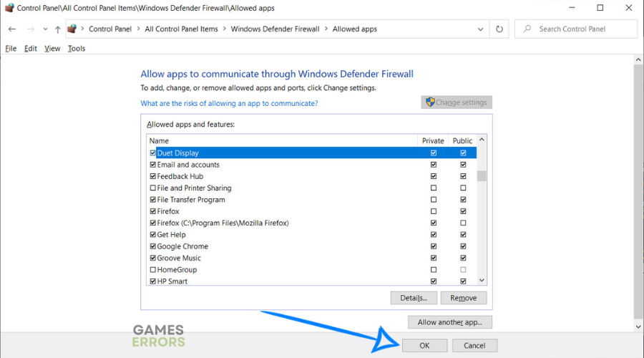Viewport: 644px width, 358px height.
Task: Open the Tools menu
Action: coord(77,49)
